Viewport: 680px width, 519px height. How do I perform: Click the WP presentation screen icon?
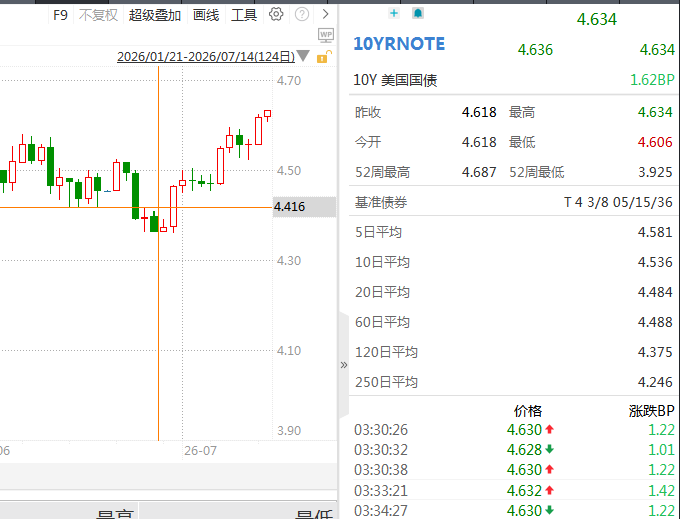326,35
